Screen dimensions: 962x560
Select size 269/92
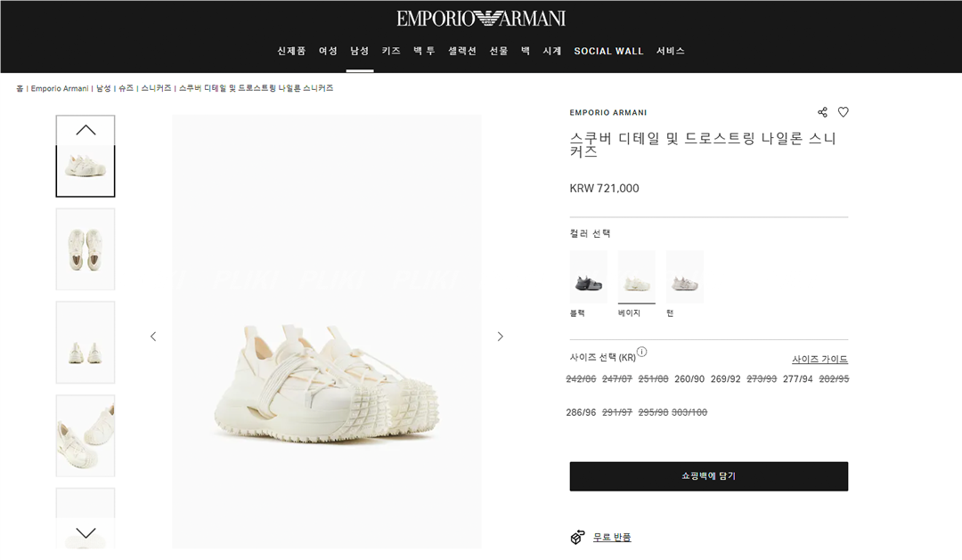tap(725, 379)
